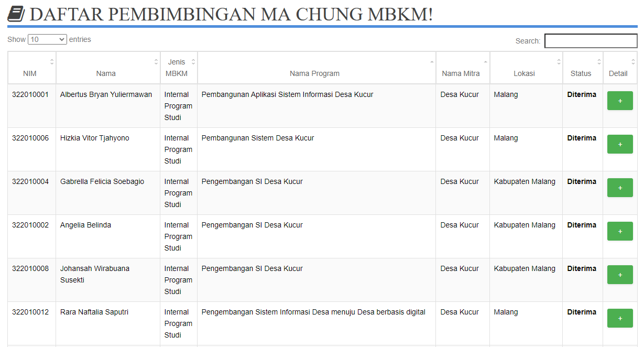Open detail for Hizkia Vitor Tjahyono
This screenshot has width=644, height=347.
620,144
